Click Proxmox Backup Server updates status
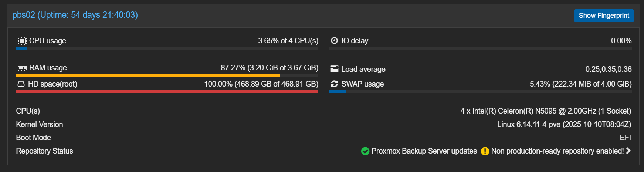The image size is (644, 172). tap(424, 151)
